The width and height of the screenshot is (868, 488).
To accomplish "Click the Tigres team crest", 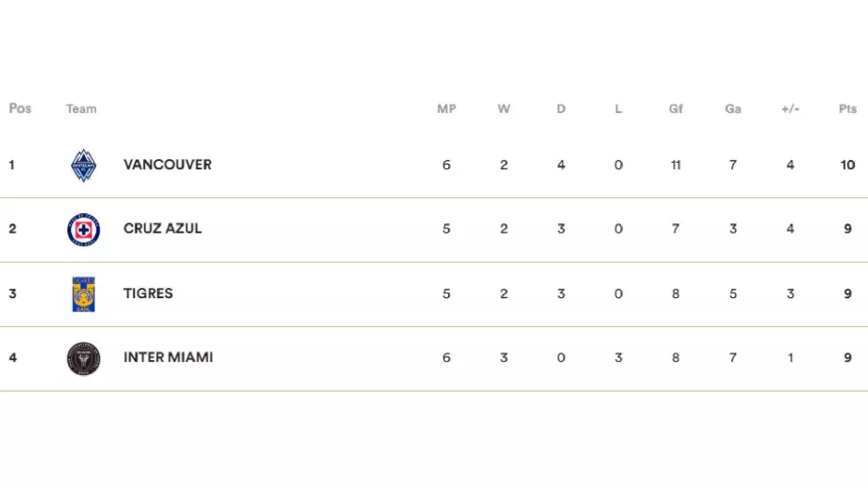I will (x=83, y=294).
